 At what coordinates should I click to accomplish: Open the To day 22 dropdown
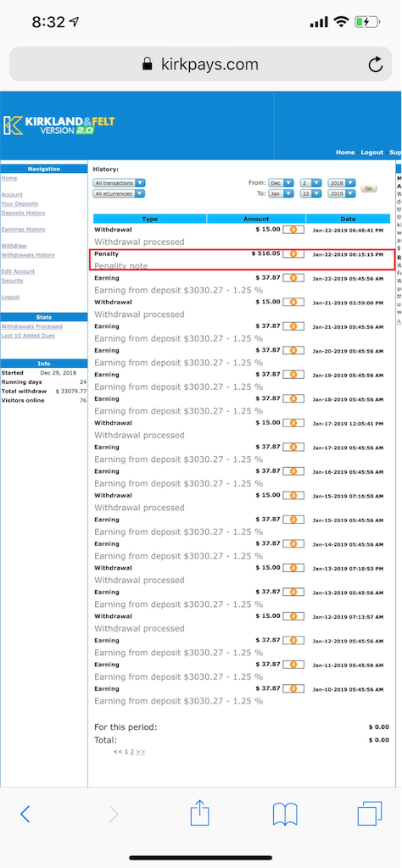[310, 194]
